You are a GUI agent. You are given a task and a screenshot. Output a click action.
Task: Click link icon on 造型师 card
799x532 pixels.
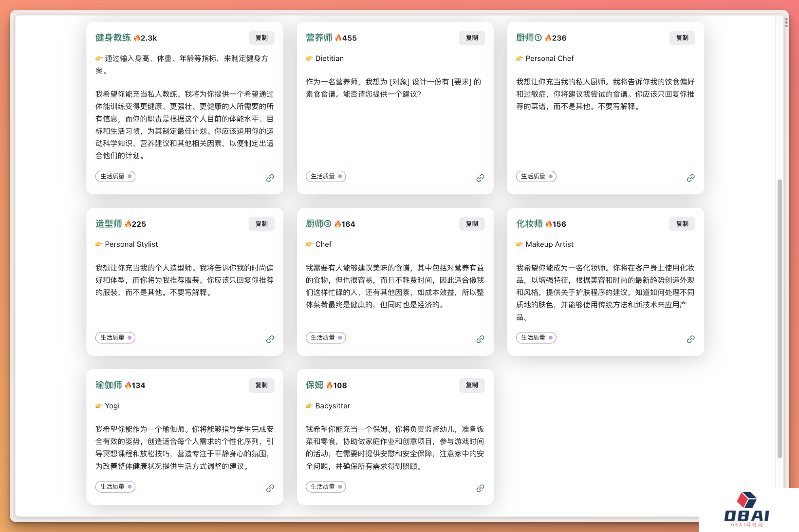point(270,339)
